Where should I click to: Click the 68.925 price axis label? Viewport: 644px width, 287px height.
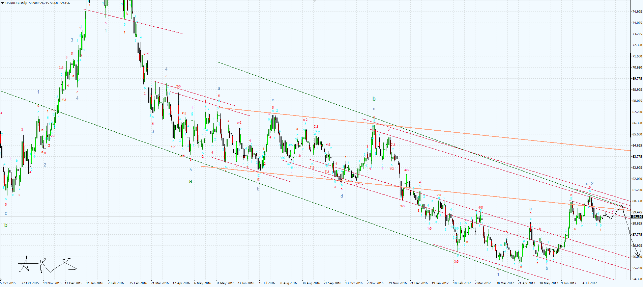637,90
